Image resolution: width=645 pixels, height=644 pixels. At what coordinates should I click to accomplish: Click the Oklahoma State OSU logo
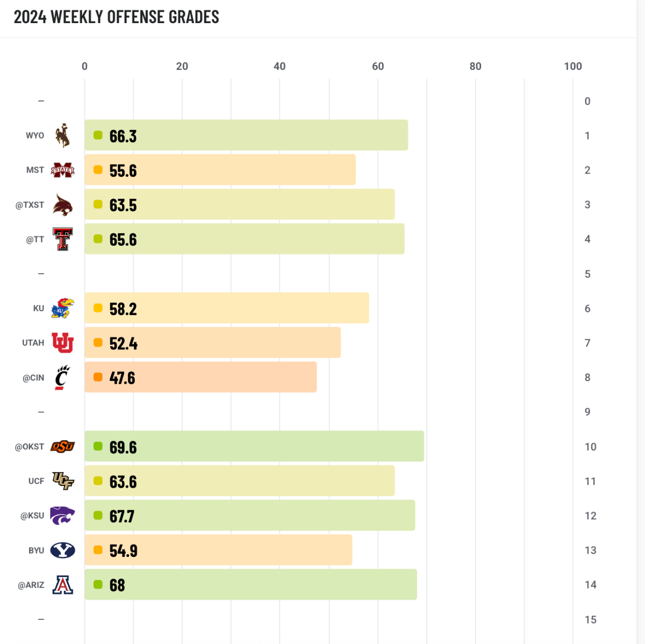(x=62, y=447)
